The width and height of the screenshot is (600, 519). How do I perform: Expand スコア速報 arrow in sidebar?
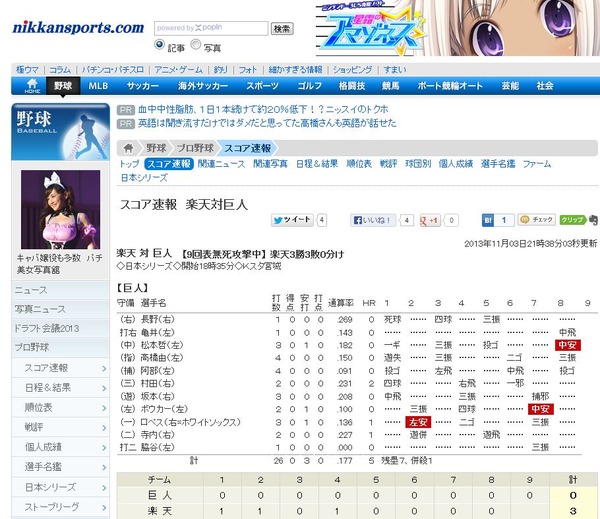(x=104, y=368)
